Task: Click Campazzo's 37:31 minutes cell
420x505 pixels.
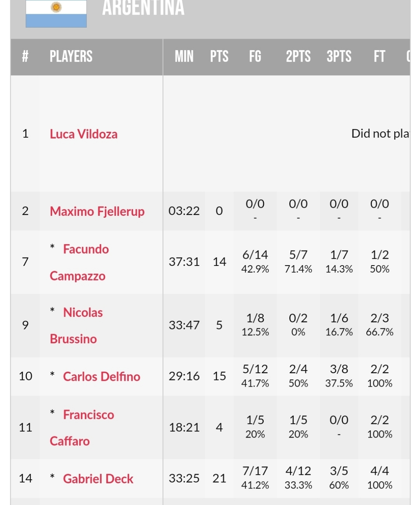Action: pyautogui.click(x=184, y=262)
